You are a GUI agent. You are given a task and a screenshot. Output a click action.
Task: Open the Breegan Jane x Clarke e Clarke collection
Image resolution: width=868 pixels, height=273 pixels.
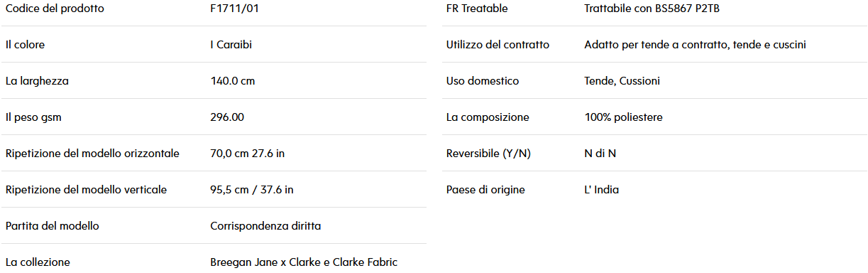click(304, 262)
